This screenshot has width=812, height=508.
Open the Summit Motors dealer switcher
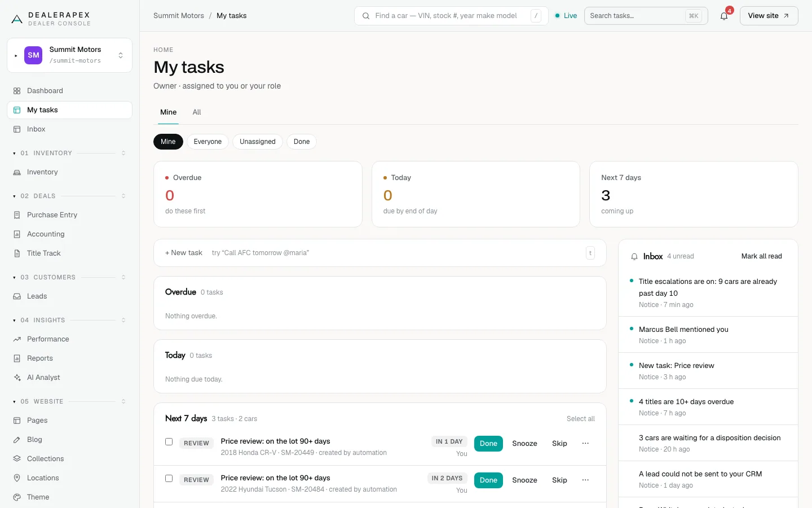click(69, 55)
